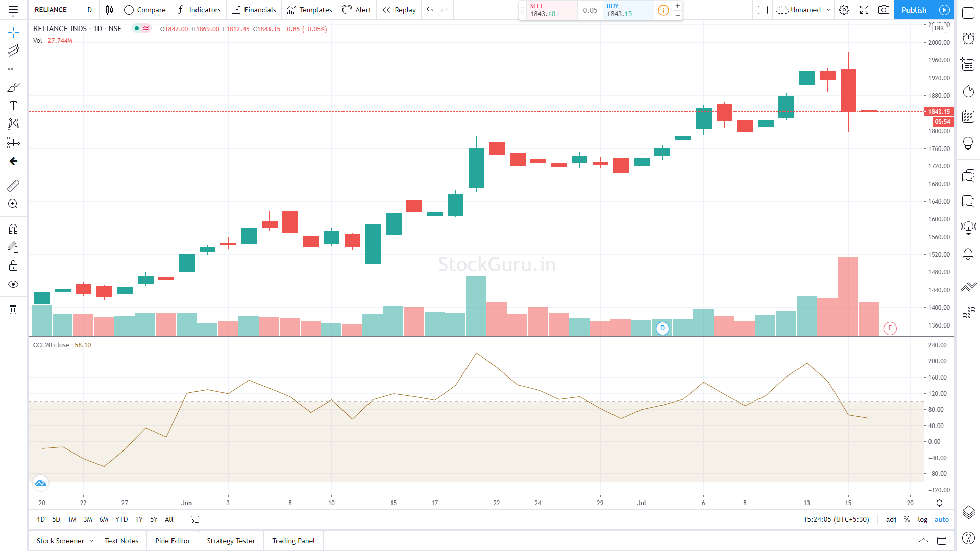Open the Compare symbol dialog

145,10
